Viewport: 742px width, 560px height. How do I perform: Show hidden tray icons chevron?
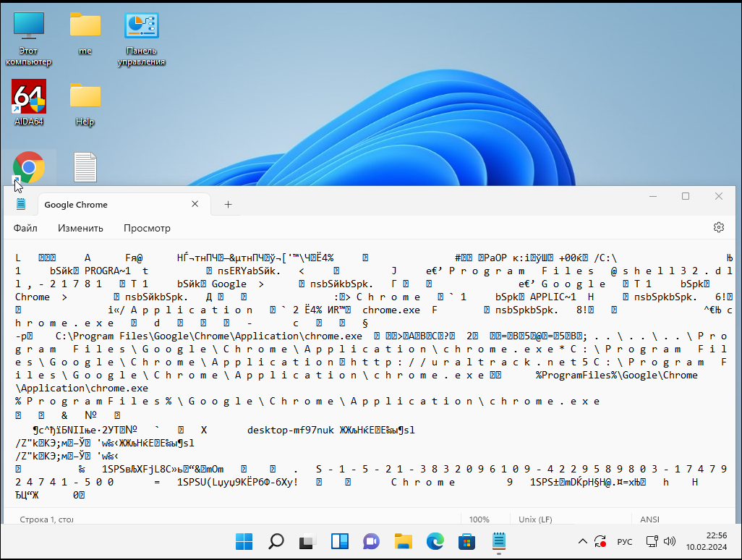(x=582, y=541)
